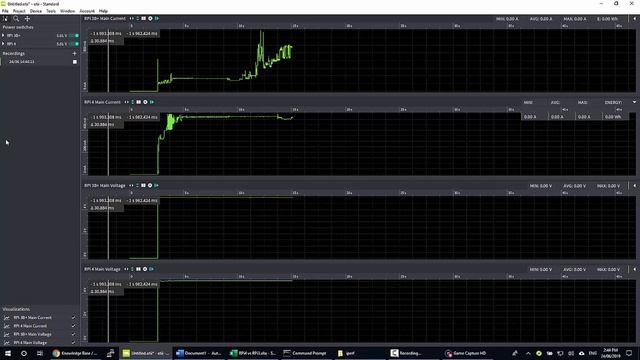The image size is (640, 360).
Task: Click horizontal-fit arrows icon for RPI 4 Main Voltage
Action: click(126, 269)
